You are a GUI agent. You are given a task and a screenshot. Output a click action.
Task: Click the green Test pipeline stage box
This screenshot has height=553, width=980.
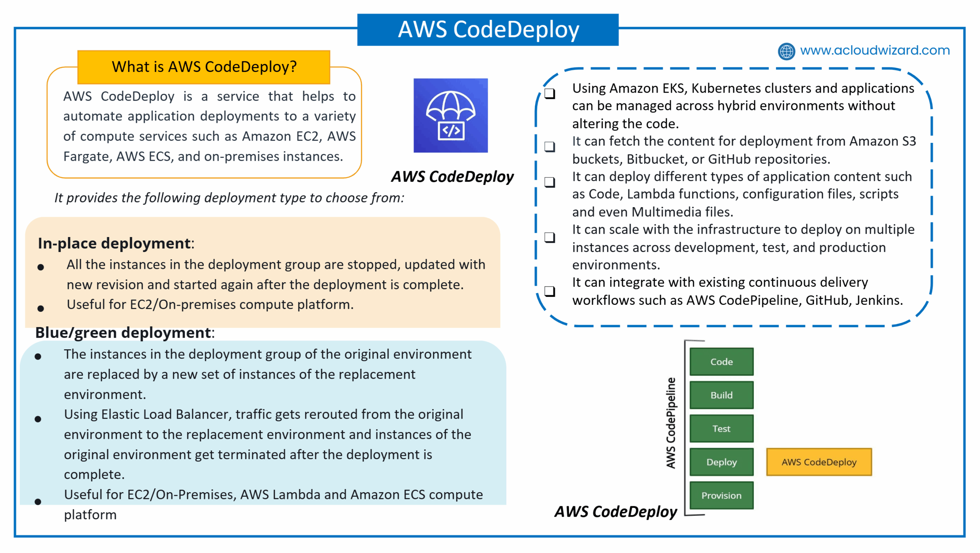click(x=722, y=428)
